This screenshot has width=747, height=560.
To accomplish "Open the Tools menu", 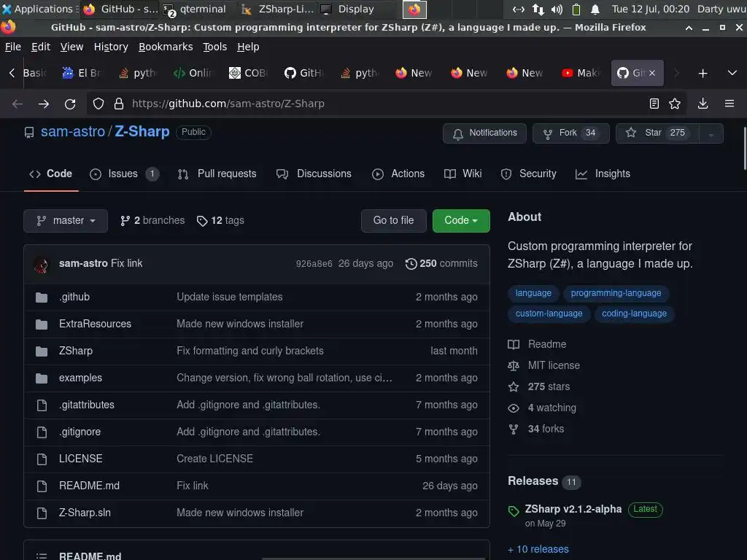I will point(215,47).
